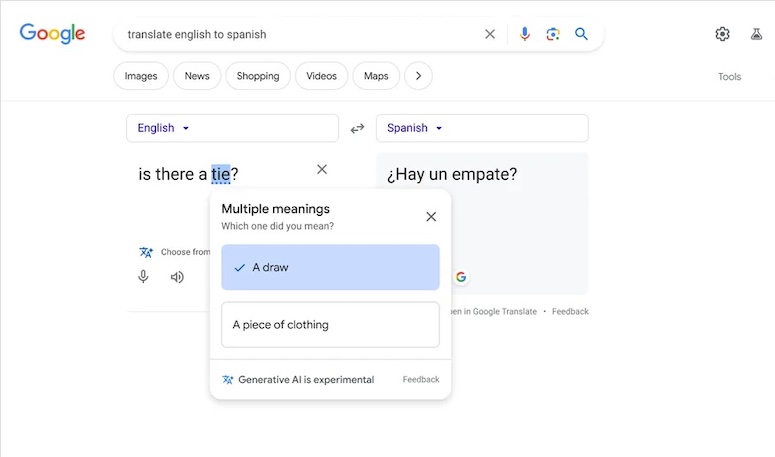
Task: Click the Google G icon in translation box
Action: pyautogui.click(x=461, y=277)
